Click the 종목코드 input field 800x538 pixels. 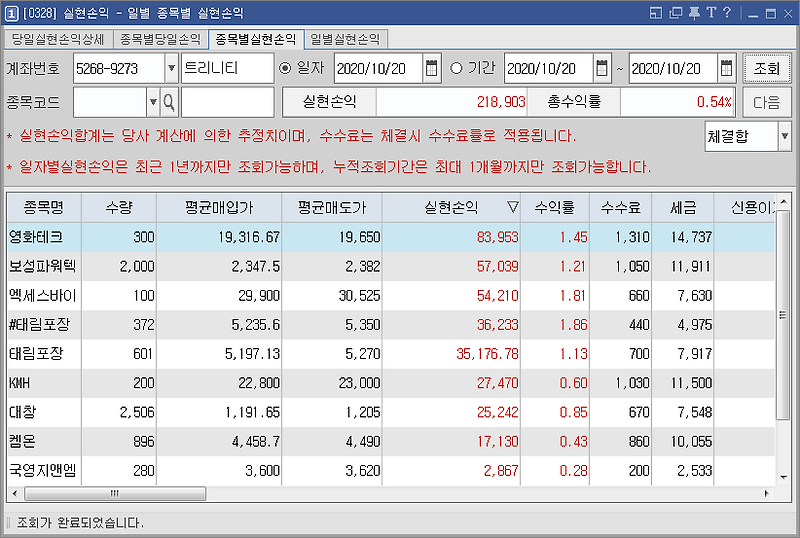click(x=110, y=102)
